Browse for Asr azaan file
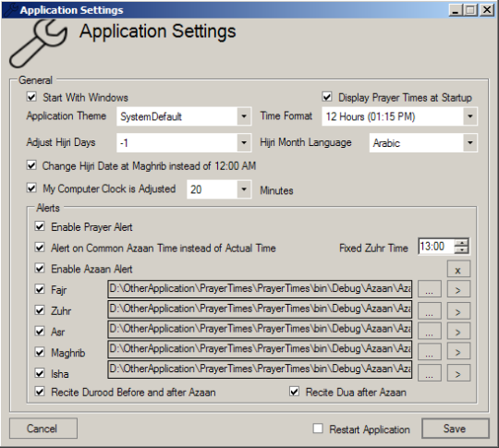This screenshot has width=499, height=448. (430, 331)
